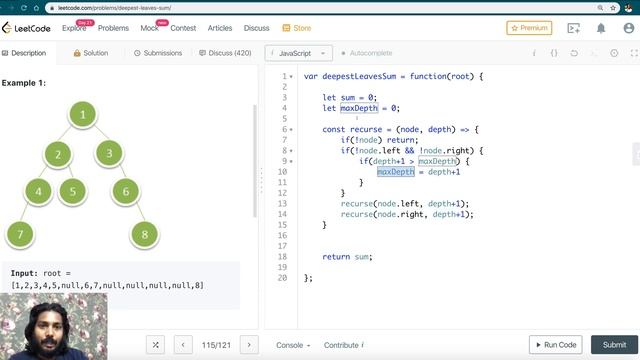The width and height of the screenshot is (640, 360).
Task: Click the format code braces icon
Action: (x=554, y=53)
